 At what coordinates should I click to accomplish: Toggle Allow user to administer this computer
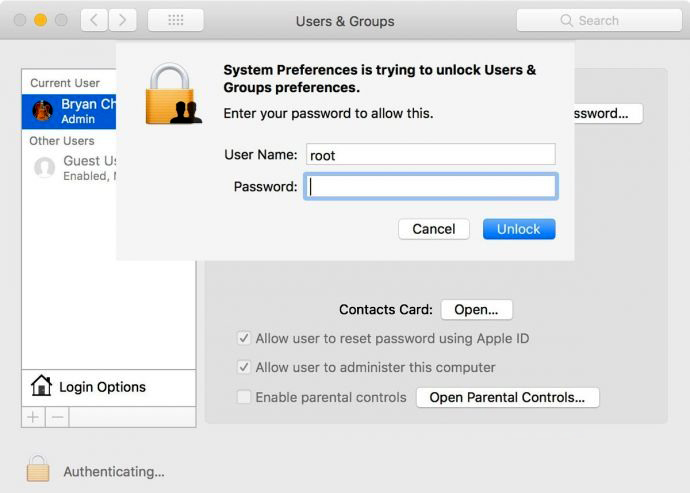[x=244, y=367]
